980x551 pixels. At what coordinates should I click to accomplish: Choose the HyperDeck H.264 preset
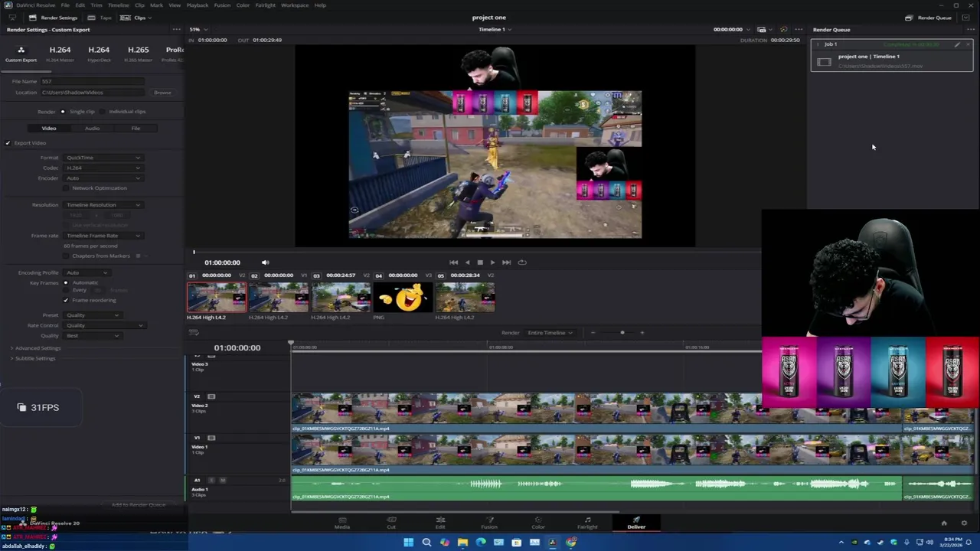[99, 53]
